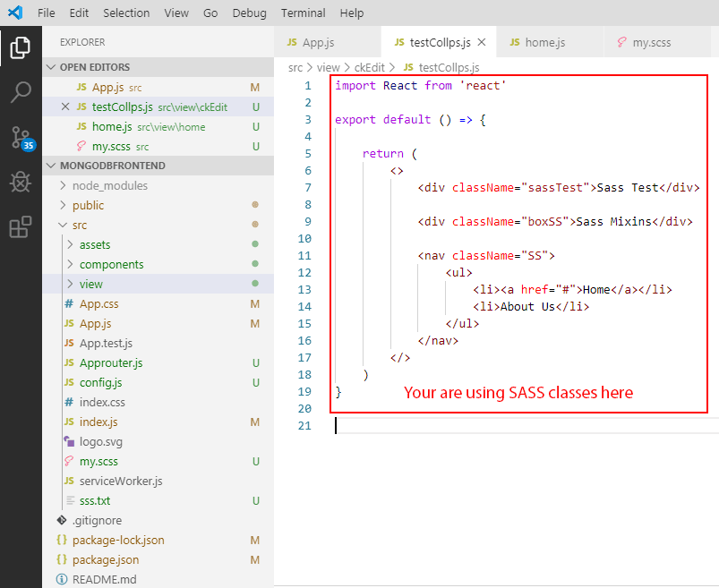Collapse the OPEN EDITORS section
Screen dimensions: 719x588
[x=51, y=67]
